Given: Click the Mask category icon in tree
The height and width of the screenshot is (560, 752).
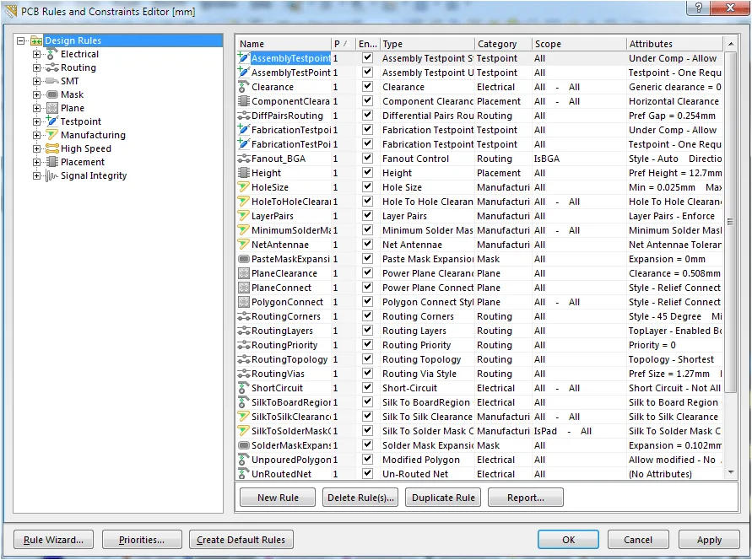Looking at the screenshot, I should pos(51,94).
